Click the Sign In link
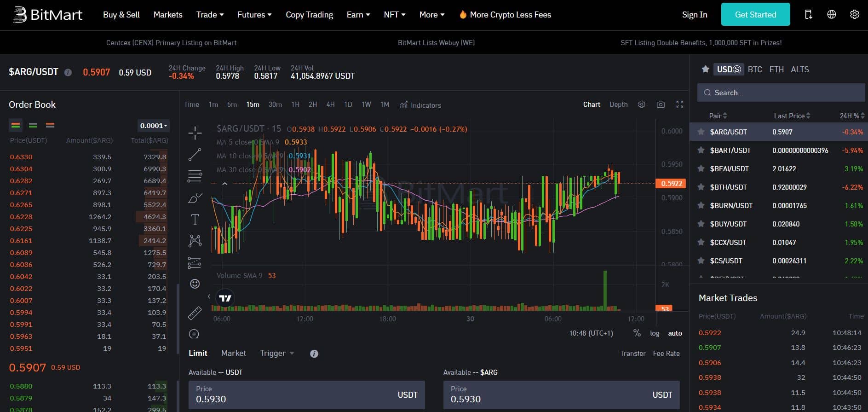868x412 pixels. [695, 15]
